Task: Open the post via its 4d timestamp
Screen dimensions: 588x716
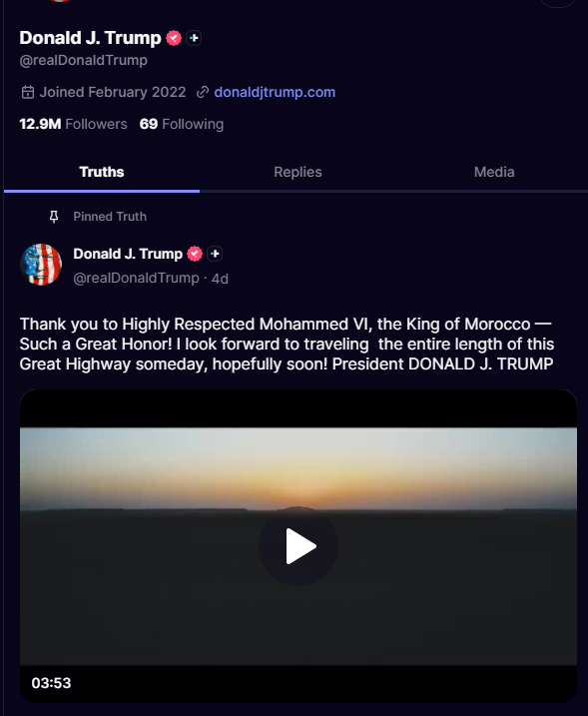Action: pos(220,279)
